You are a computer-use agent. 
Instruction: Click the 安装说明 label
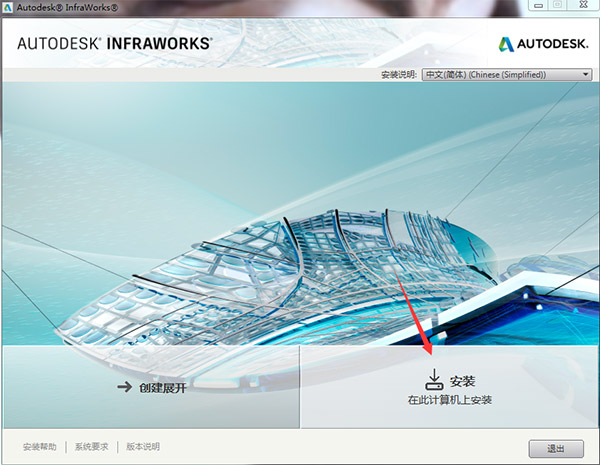(x=399, y=75)
